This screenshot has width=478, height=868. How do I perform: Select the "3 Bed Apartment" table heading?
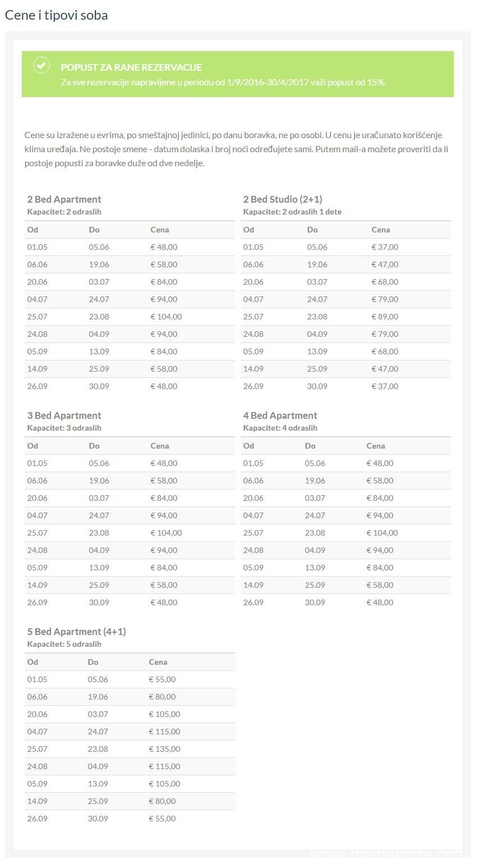(64, 415)
